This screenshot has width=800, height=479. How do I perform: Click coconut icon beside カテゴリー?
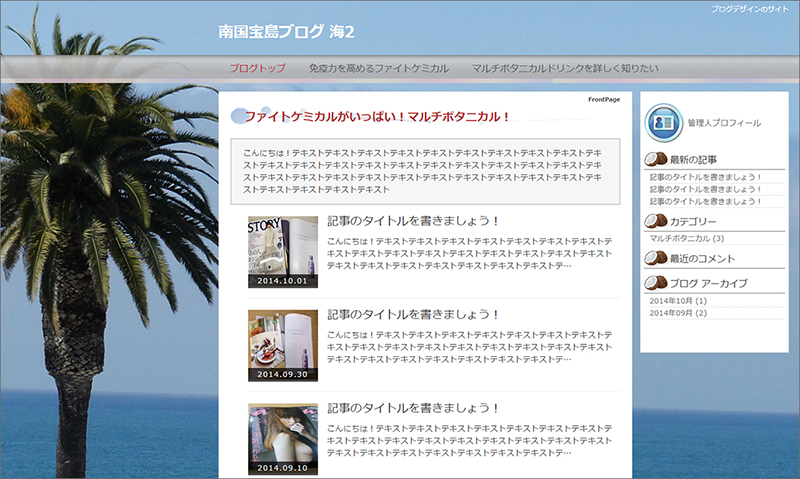coord(656,222)
